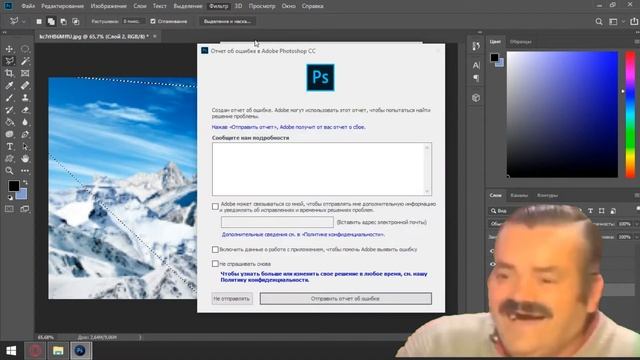Select the Pen tool
Viewport: 640px width, 360px height.
click(x=25, y=134)
